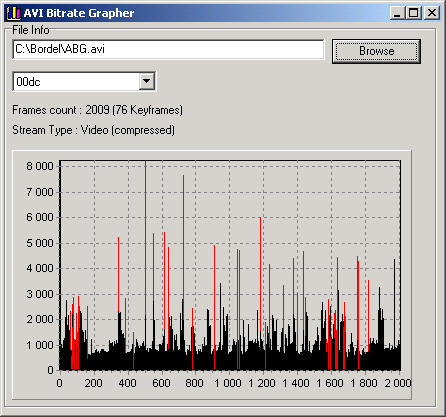This screenshot has width=446, height=417.
Task: Click the 1 000 x-axis label
Action: (x=228, y=383)
